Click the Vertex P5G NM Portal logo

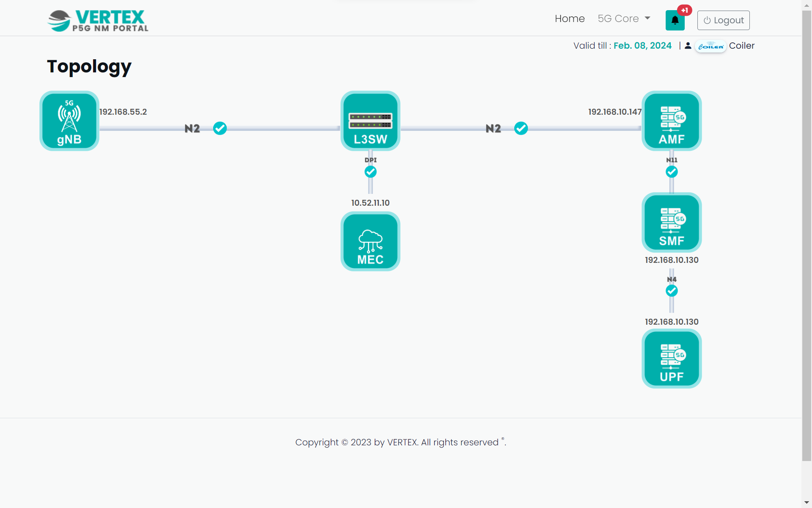click(98, 20)
